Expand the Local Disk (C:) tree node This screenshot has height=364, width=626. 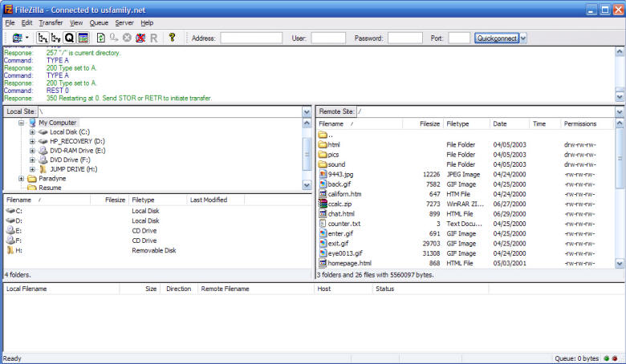(32, 132)
